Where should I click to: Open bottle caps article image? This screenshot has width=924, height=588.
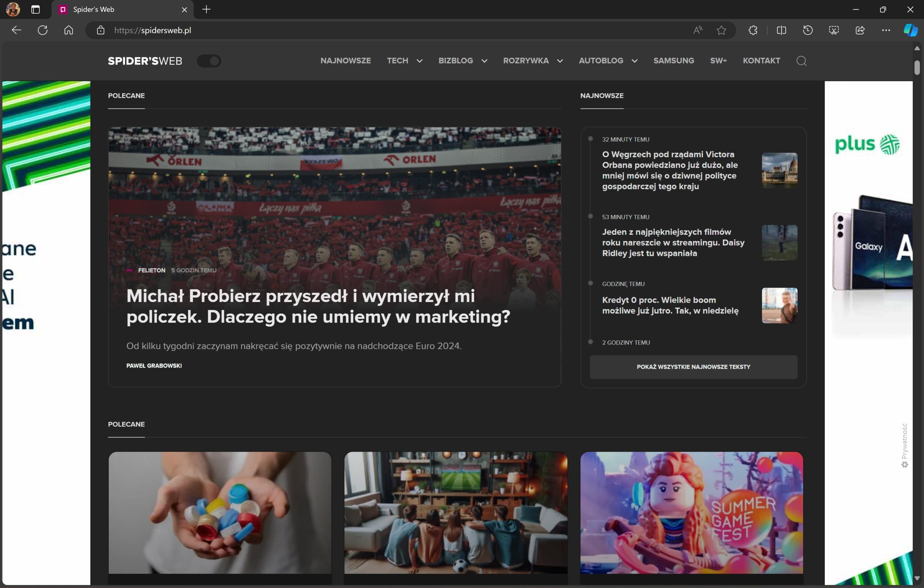220,513
